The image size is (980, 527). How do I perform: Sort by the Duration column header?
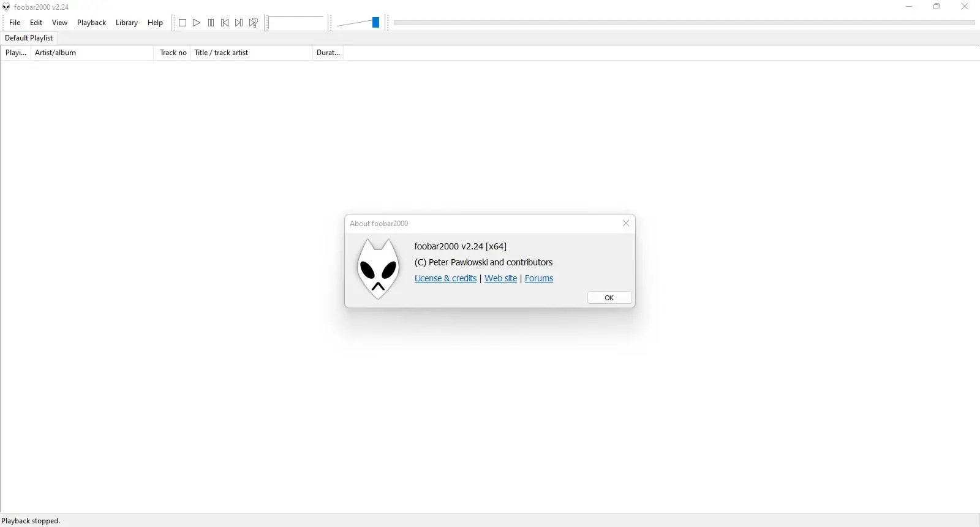tap(328, 53)
